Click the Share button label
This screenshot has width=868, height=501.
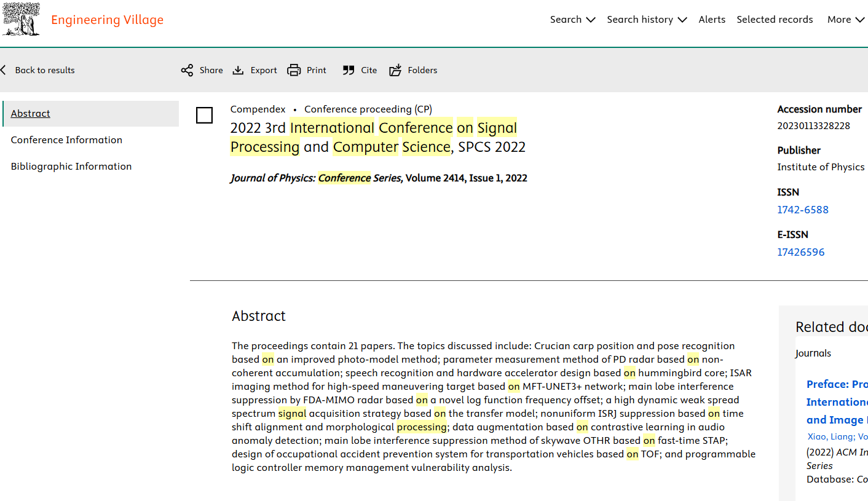click(211, 70)
